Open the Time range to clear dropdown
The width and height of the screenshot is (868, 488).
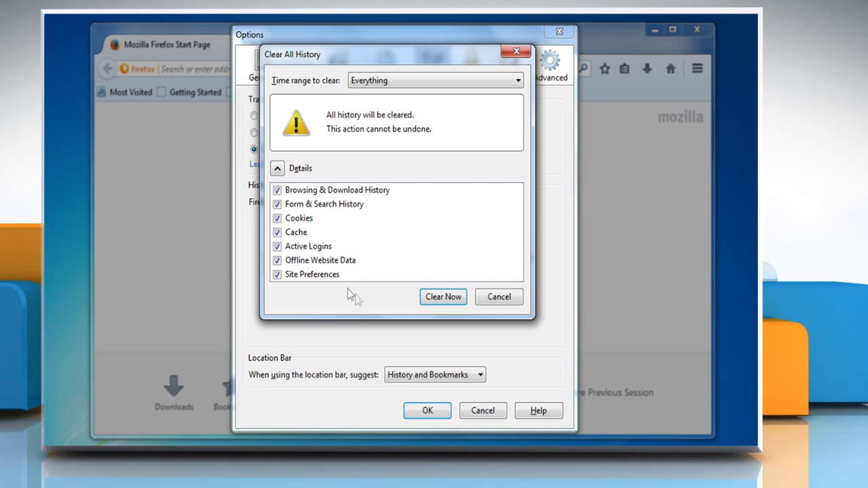tap(435, 80)
